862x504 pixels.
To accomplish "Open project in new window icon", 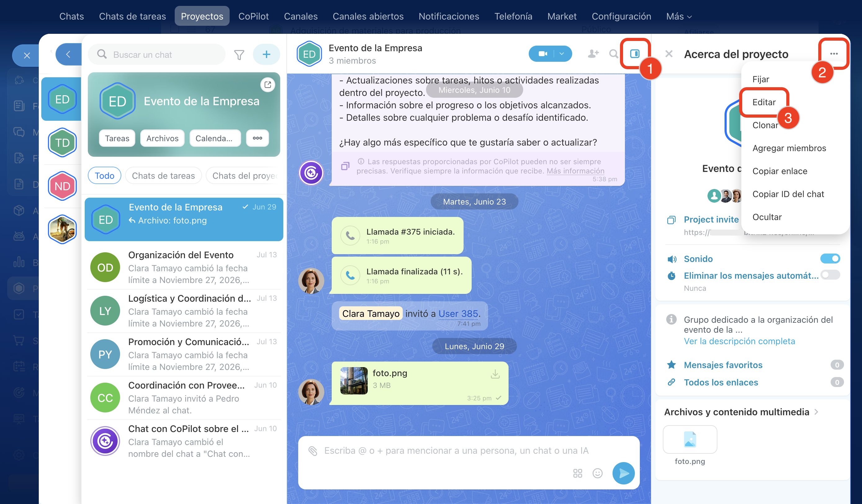I will [268, 84].
